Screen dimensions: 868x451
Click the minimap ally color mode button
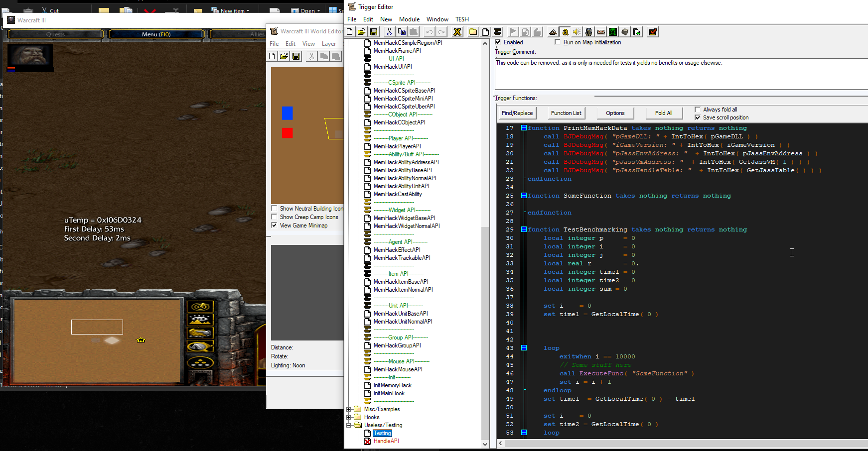(200, 333)
